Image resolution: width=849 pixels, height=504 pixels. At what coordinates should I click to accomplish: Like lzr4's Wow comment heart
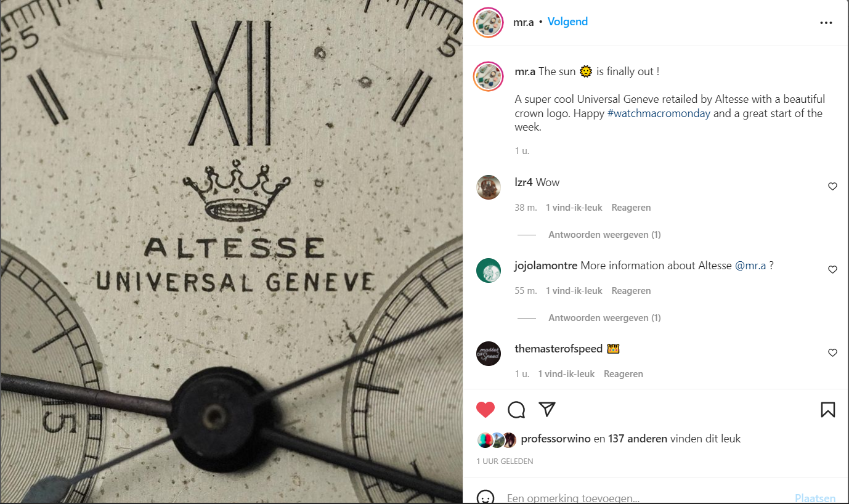(832, 186)
